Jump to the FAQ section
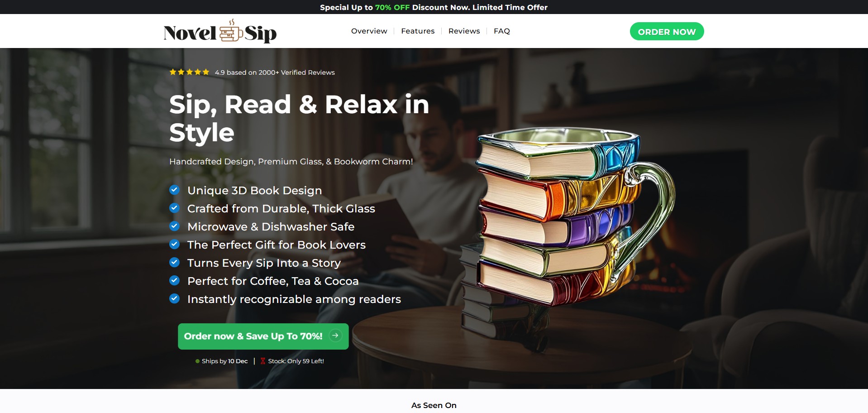The image size is (868, 413). click(502, 31)
